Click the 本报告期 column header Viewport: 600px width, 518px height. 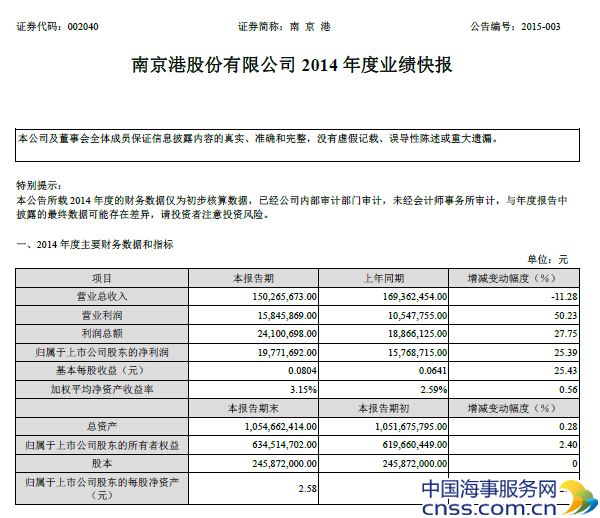pos(253,278)
